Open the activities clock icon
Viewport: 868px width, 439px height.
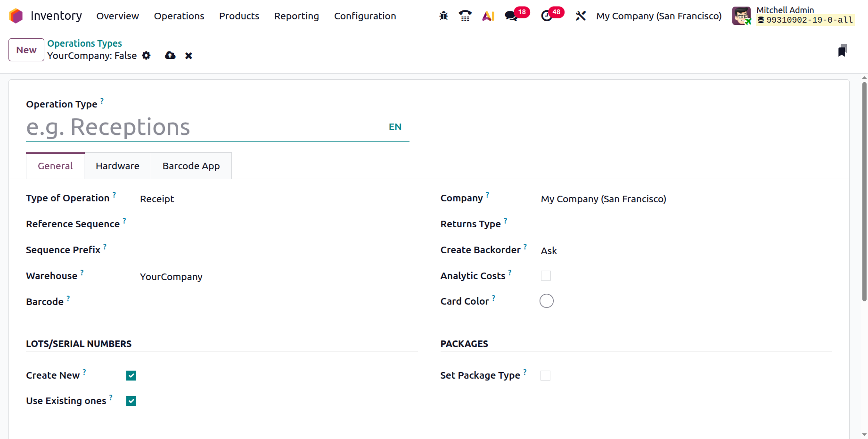[x=547, y=16]
